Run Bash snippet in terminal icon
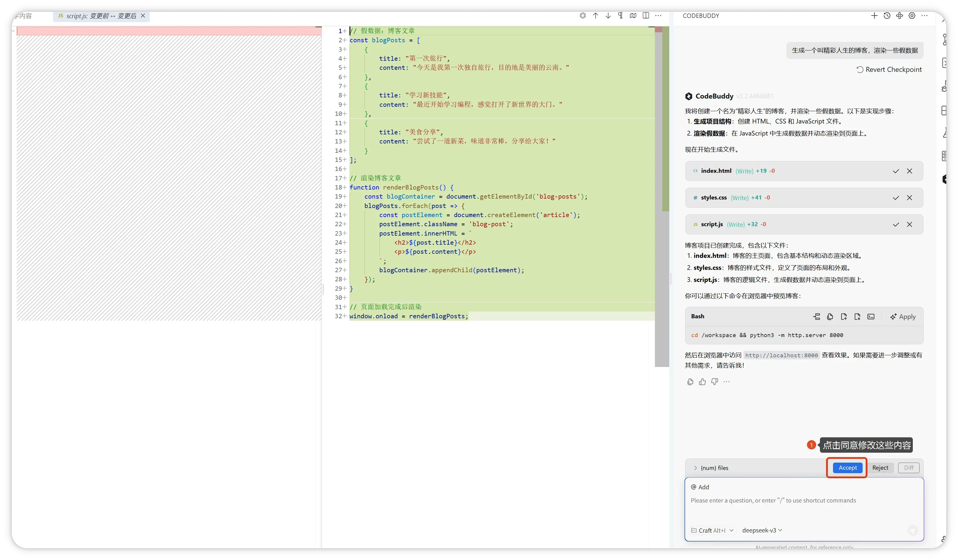The height and width of the screenshot is (560, 958). pyautogui.click(x=871, y=317)
